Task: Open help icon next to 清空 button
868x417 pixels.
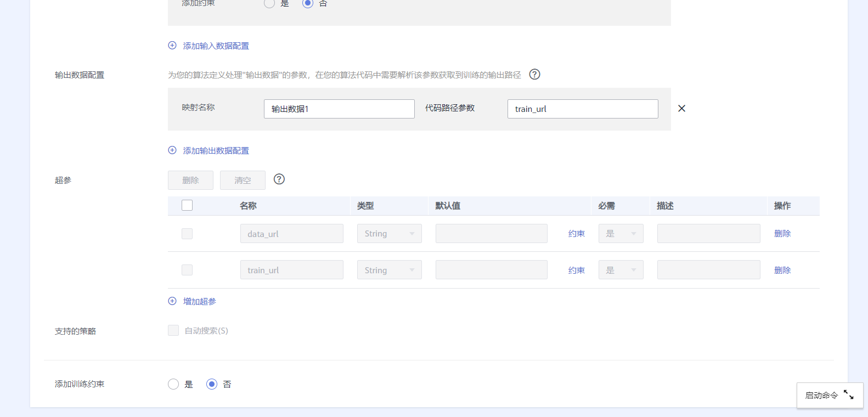Action: tap(279, 179)
